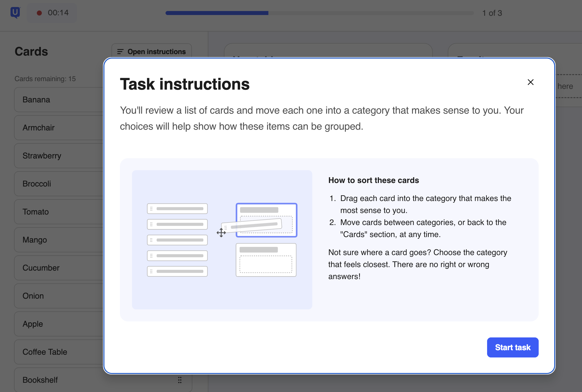582x392 pixels.
Task: Click the recording timer 00:14
Action: click(x=58, y=13)
